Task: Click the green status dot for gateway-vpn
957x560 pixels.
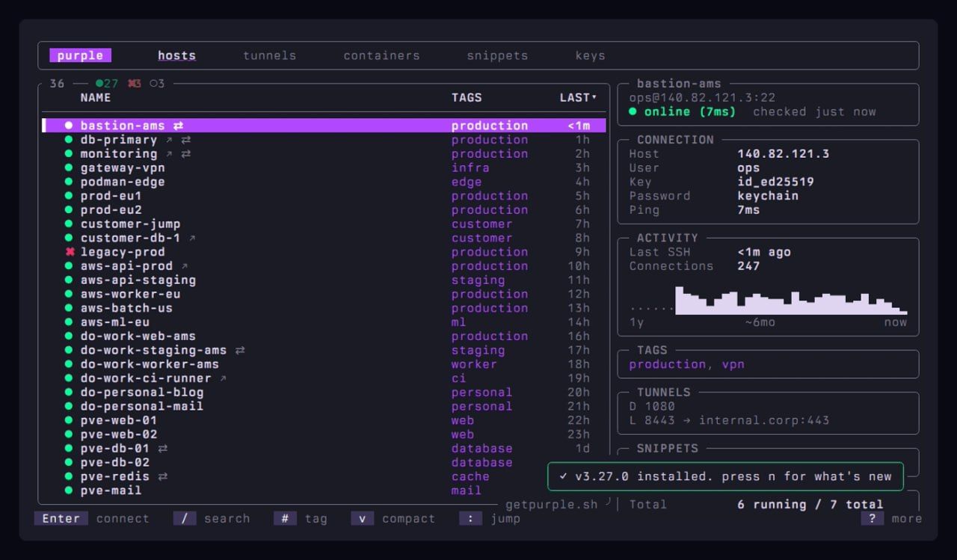Action: pos(69,168)
